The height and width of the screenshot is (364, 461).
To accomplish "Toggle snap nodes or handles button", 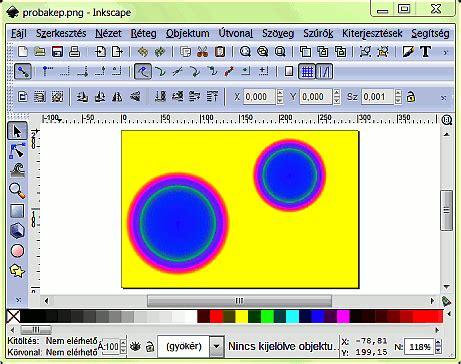I will (x=143, y=72).
